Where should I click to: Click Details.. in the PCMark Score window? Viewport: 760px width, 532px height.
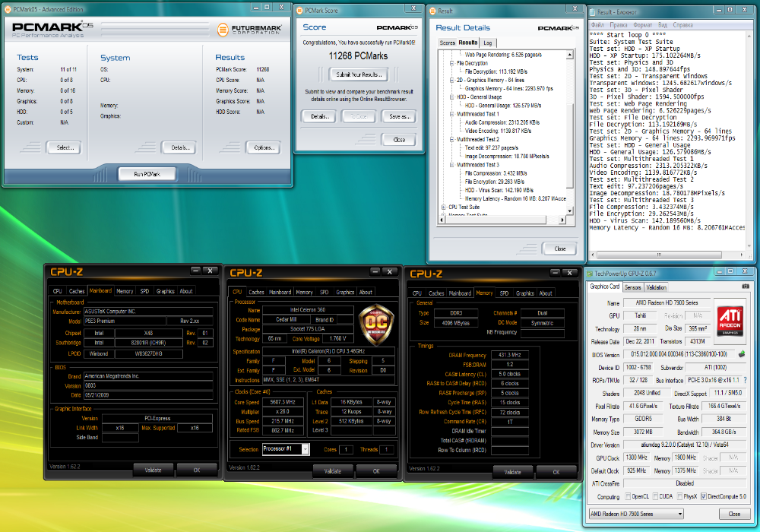click(319, 116)
